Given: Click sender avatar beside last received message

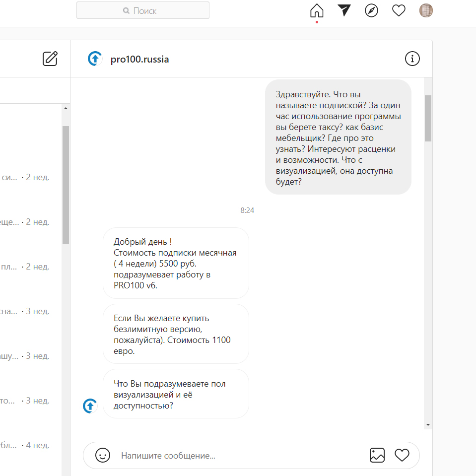Looking at the screenshot, I should point(90,406).
